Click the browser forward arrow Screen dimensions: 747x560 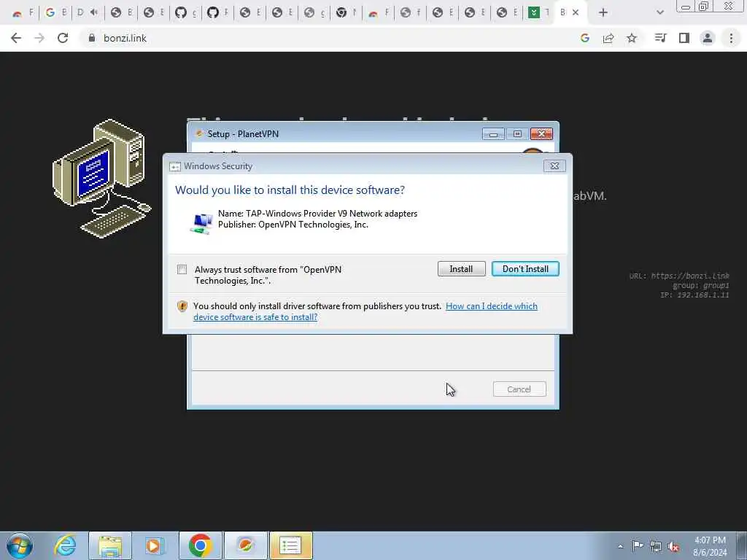pos(39,38)
